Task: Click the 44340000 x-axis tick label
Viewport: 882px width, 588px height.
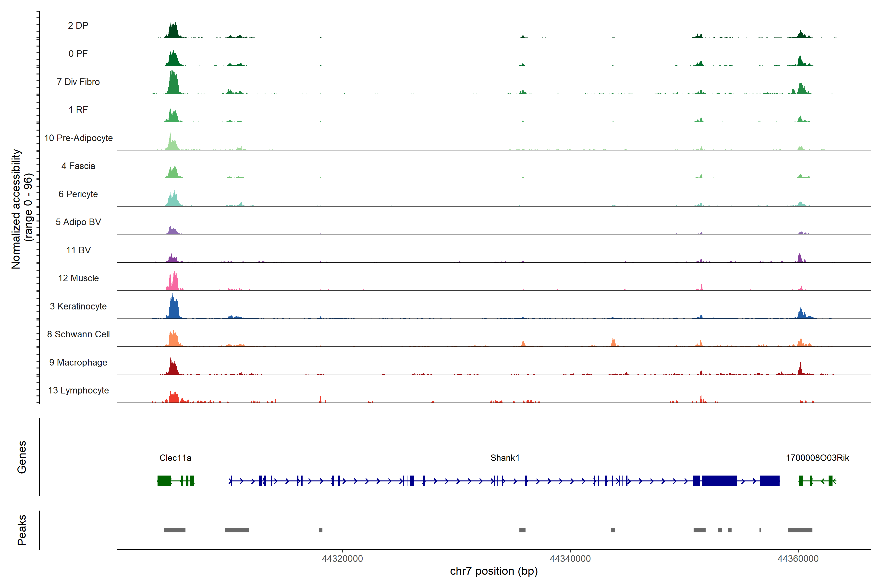Action: (570, 559)
